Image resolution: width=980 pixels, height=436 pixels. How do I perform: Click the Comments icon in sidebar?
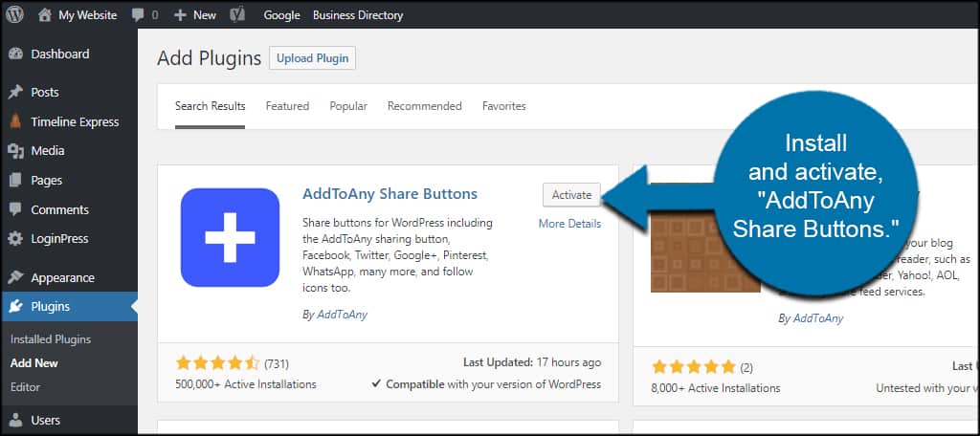tap(15, 210)
